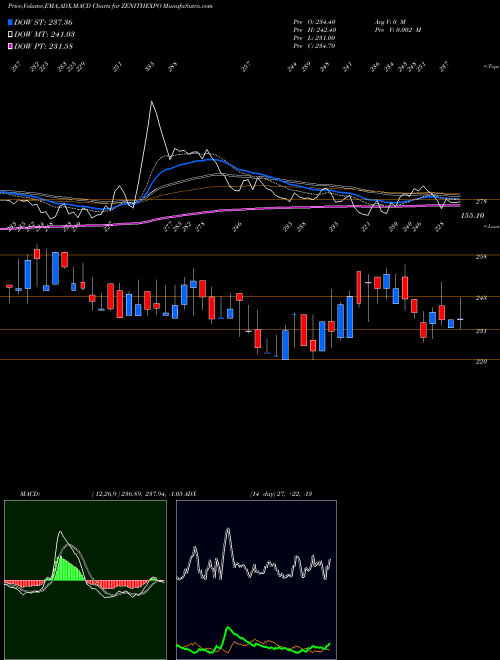This screenshot has height=660, width=500.
Task: Click the 'Pre V: 0.002 M' volume text
Action: coord(397,30)
